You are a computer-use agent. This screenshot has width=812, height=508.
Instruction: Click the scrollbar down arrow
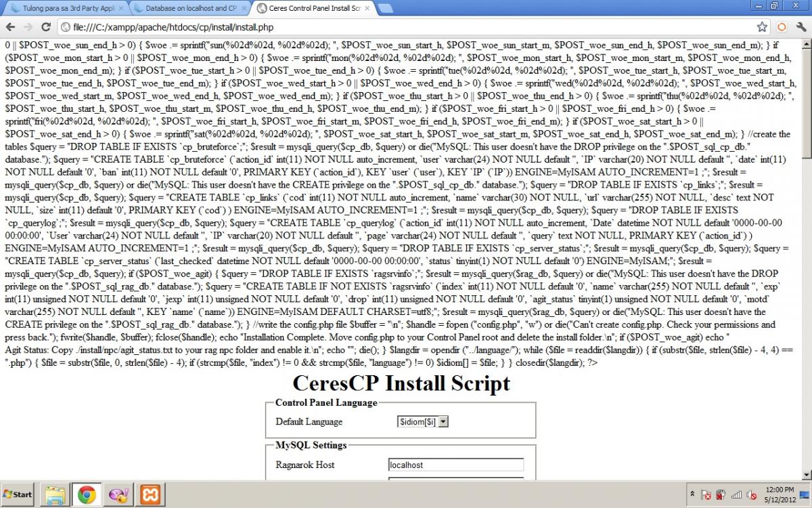point(806,475)
